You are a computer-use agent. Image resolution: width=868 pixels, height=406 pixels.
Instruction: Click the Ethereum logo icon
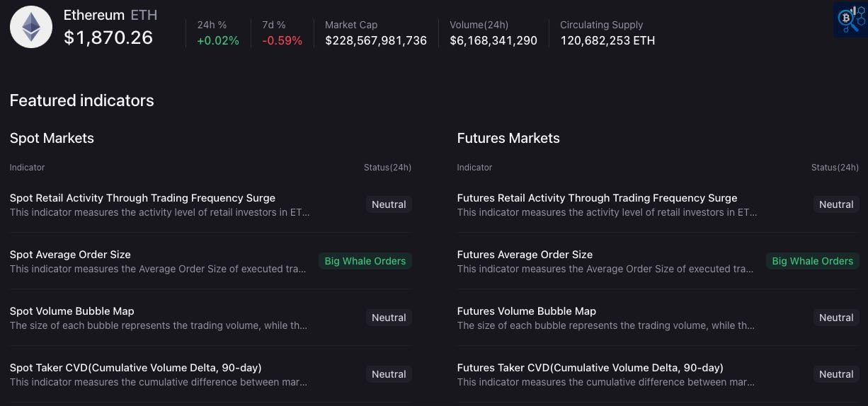coord(31,27)
